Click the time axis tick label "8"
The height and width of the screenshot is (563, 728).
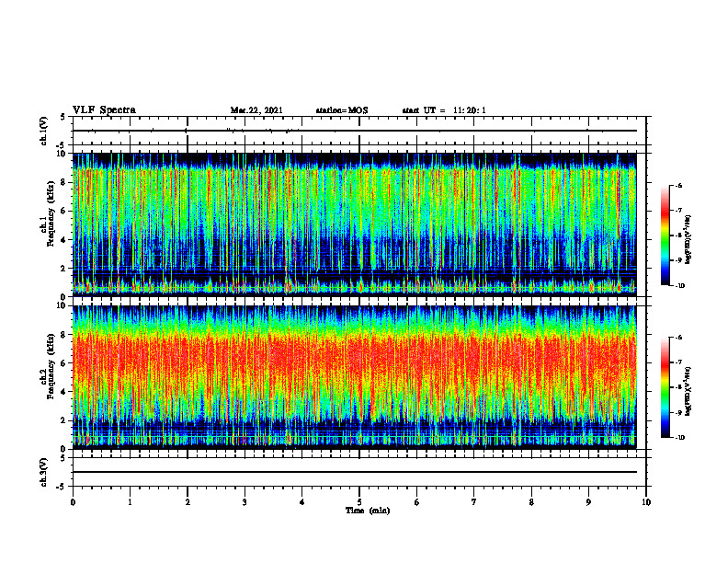(x=531, y=502)
